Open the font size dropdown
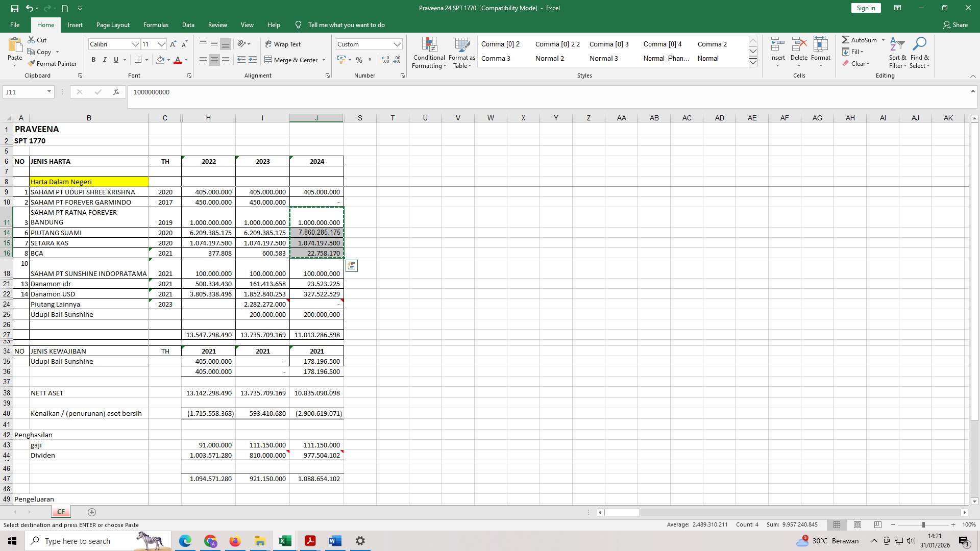Screen dimensions: 980x551 161,44
